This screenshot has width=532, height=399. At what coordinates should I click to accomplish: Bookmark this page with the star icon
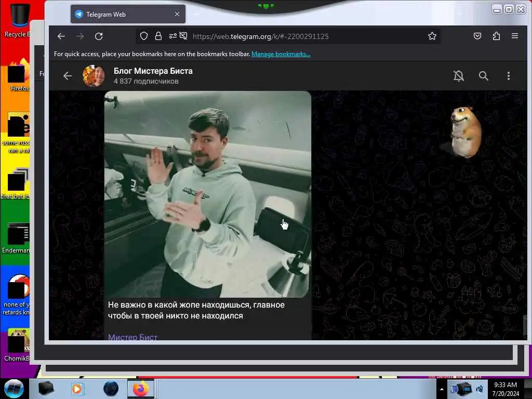[432, 36]
